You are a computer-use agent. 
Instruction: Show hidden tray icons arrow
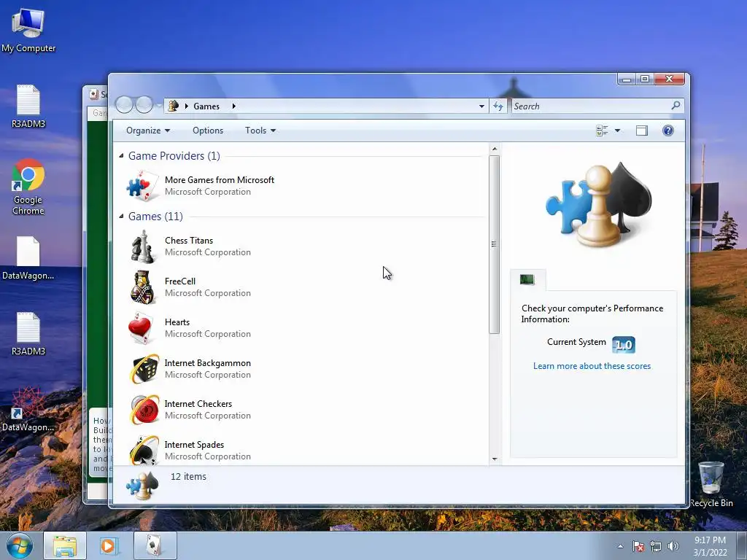tap(620, 546)
